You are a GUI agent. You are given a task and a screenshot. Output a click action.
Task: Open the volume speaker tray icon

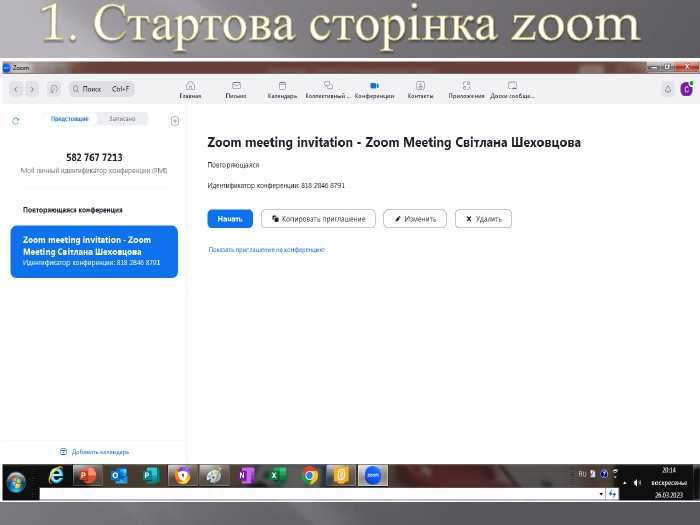pos(637,483)
